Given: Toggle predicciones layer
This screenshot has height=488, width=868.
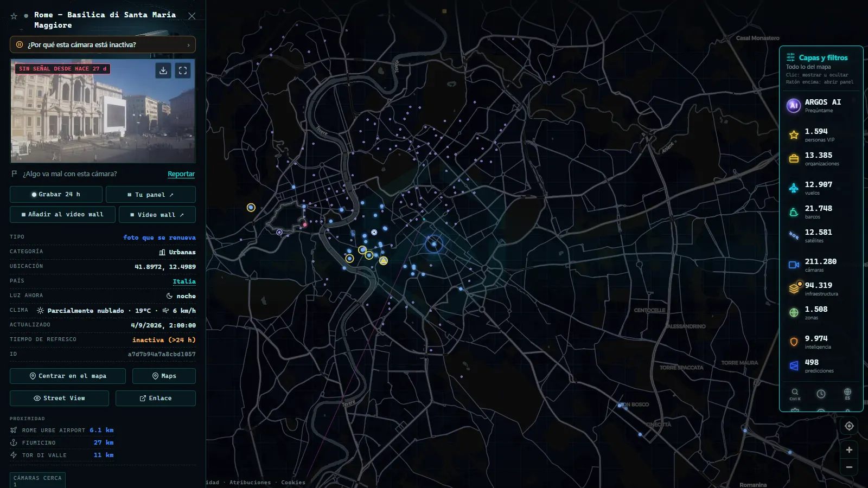Looking at the screenshot, I should [821, 365].
